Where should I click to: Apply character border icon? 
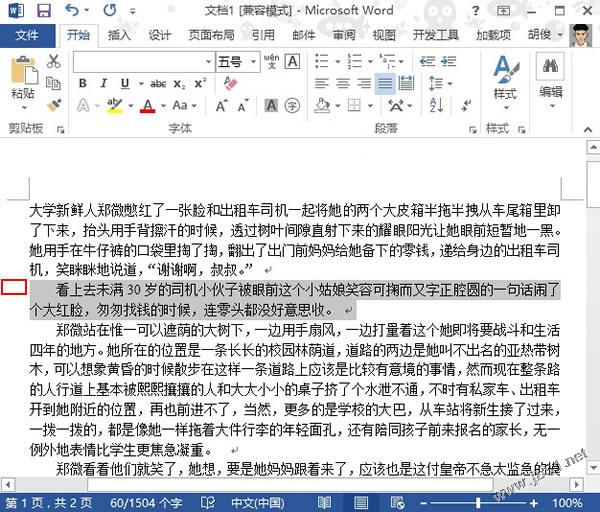coord(293,61)
